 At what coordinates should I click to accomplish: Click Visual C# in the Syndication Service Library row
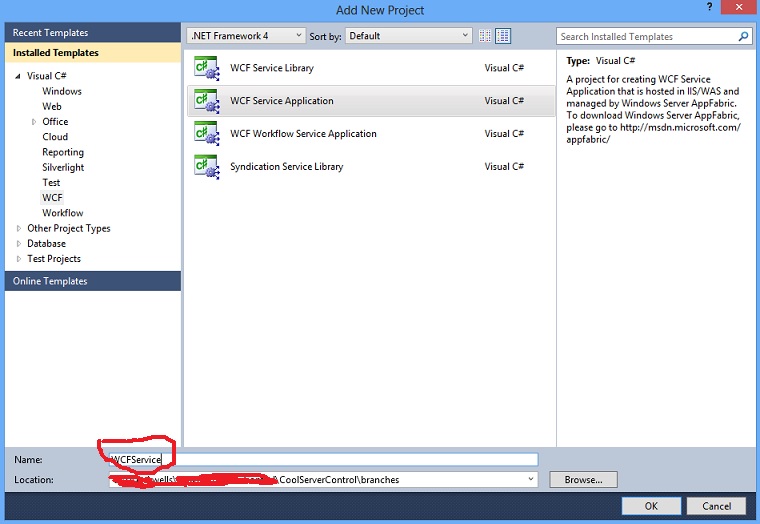click(x=504, y=167)
